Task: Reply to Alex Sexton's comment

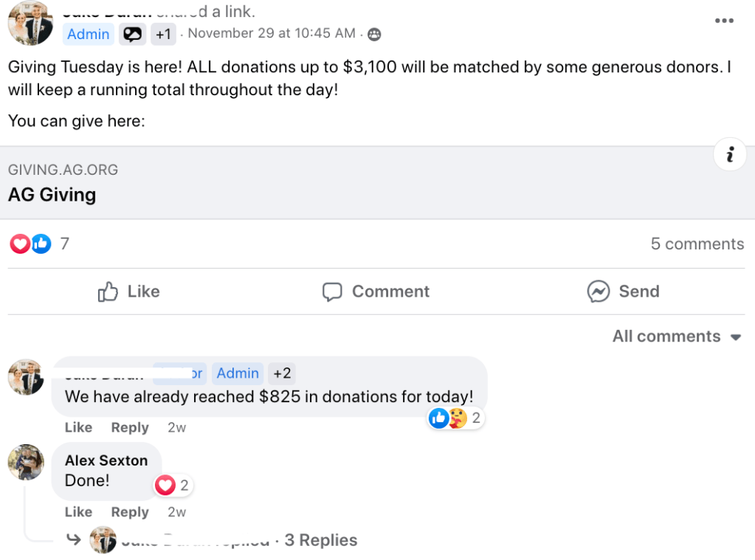Action: (x=130, y=512)
